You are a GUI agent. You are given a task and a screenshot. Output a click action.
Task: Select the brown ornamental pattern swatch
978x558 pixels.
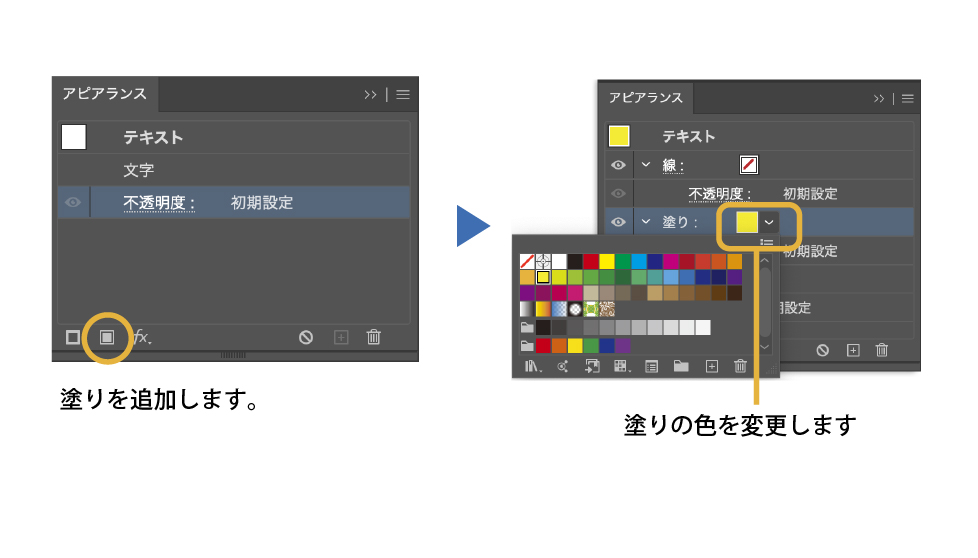607,309
